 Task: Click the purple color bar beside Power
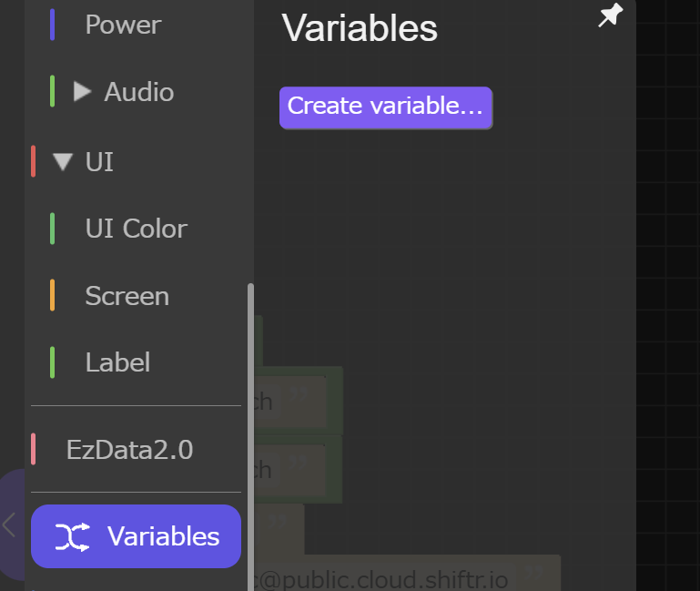coord(53,25)
